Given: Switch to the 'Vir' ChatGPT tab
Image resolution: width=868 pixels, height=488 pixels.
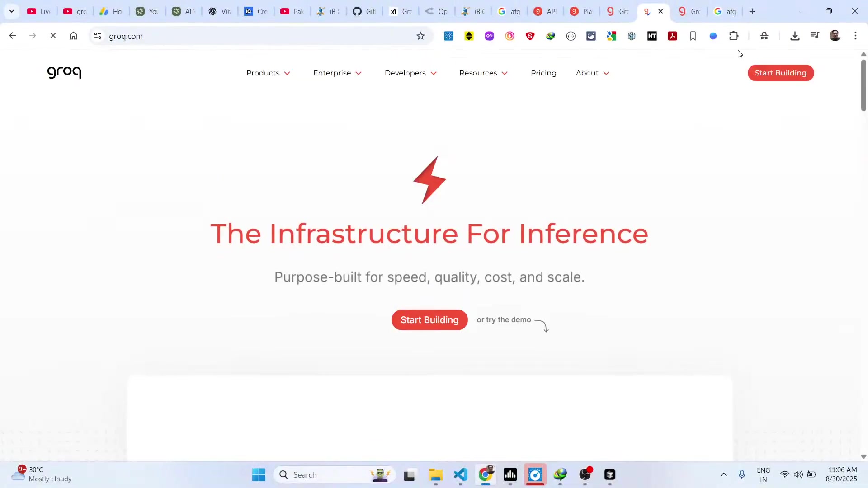Looking at the screenshot, I should pyautogui.click(x=220, y=11).
